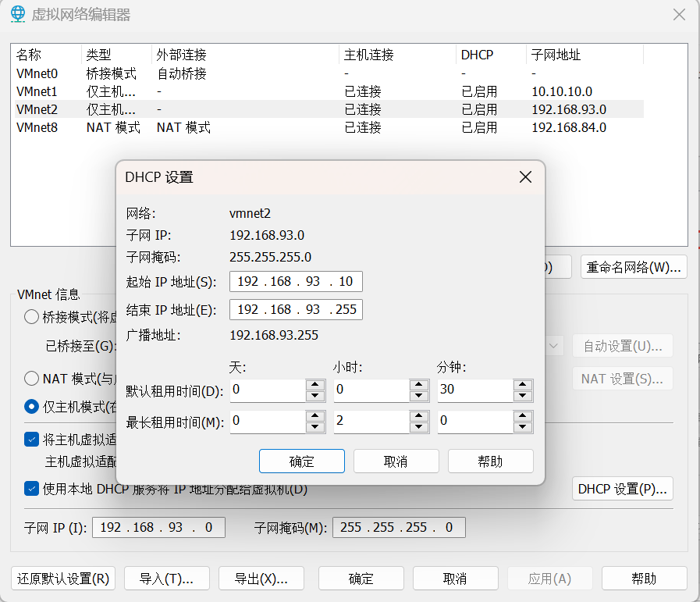Increase default lease minutes with up arrow
700x602 pixels.
(523, 384)
